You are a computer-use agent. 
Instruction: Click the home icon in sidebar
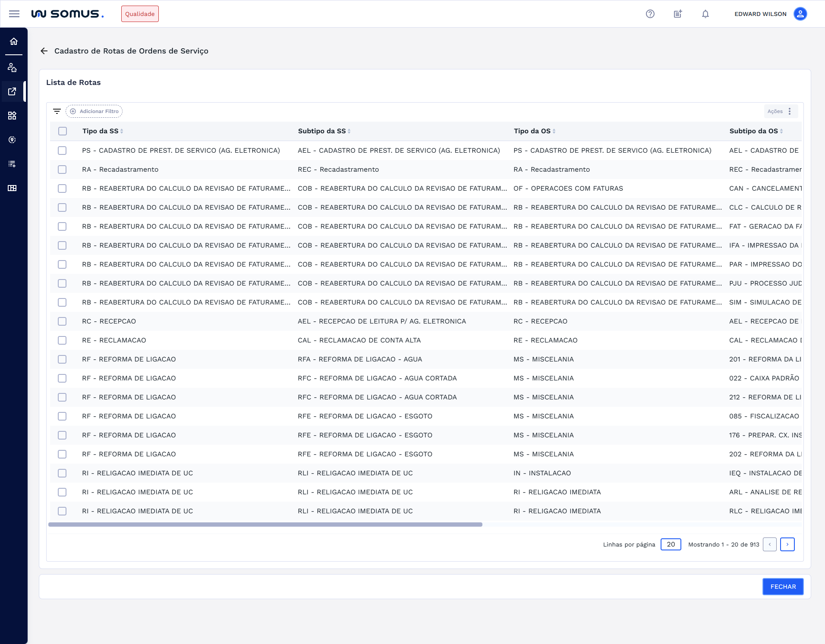(x=14, y=41)
